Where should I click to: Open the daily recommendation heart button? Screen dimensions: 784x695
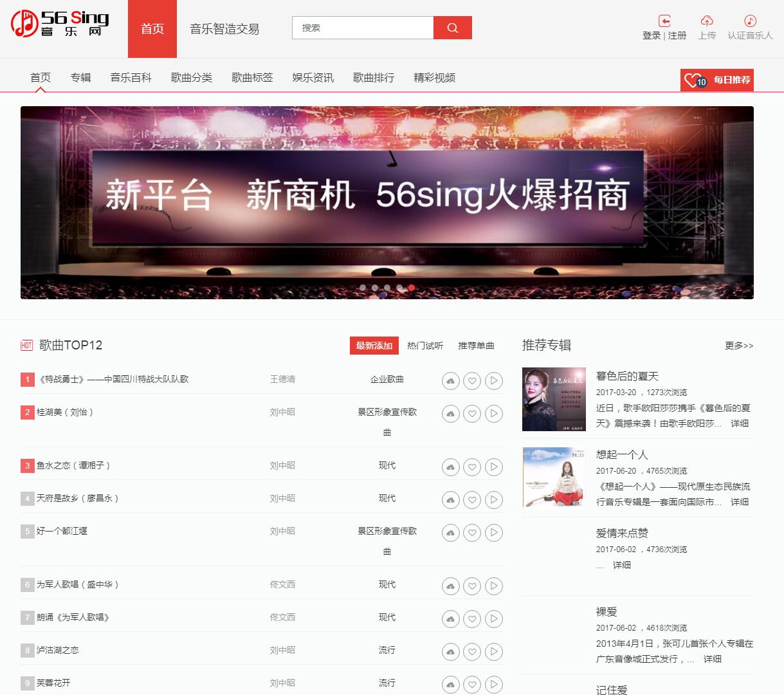(717, 80)
